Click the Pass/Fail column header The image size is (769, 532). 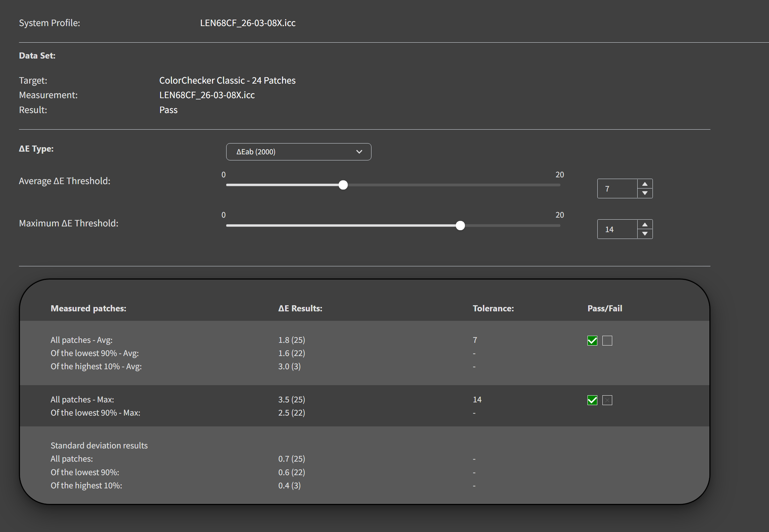[605, 308]
